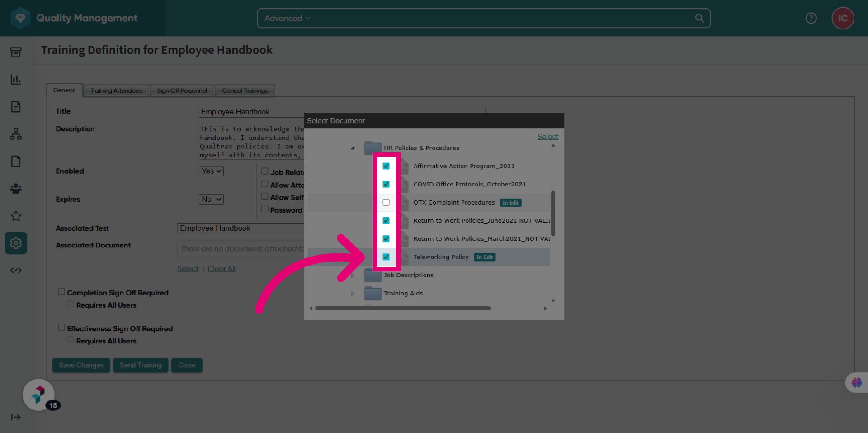Click the dialog scroll down arrow

tap(553, 301)
